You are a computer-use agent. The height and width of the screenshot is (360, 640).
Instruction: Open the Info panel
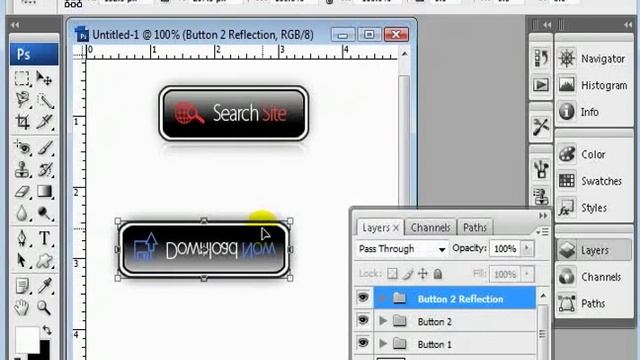tap(593, 112)
